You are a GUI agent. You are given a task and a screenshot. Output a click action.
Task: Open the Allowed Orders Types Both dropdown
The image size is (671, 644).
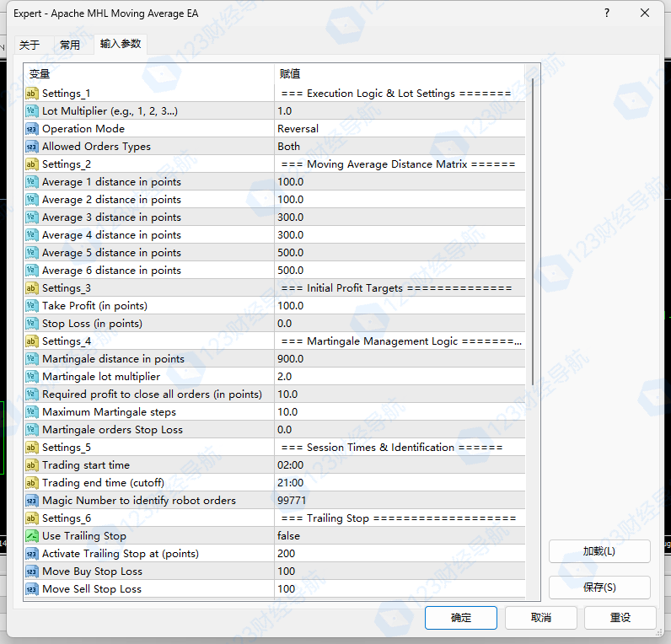pos(400,147)
